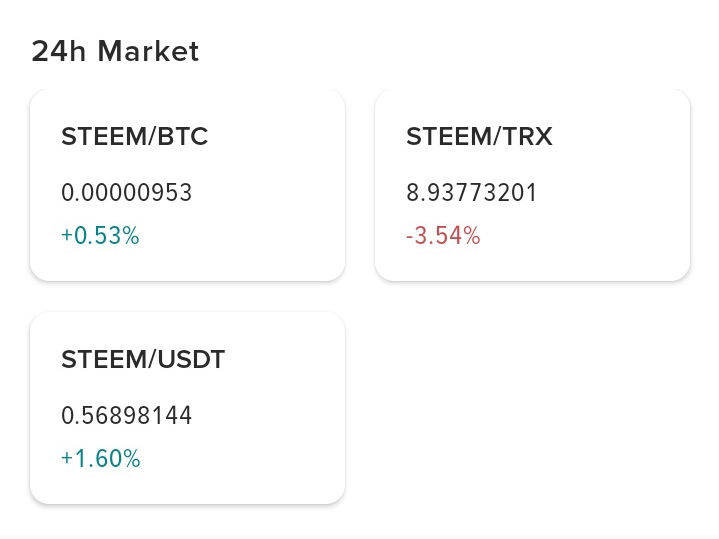Image resolution: width=719 pixels, height=539 pixels.
Task: Open the STEEM/BTC market card
Action: pyautogui.click(x=187, y=185)
